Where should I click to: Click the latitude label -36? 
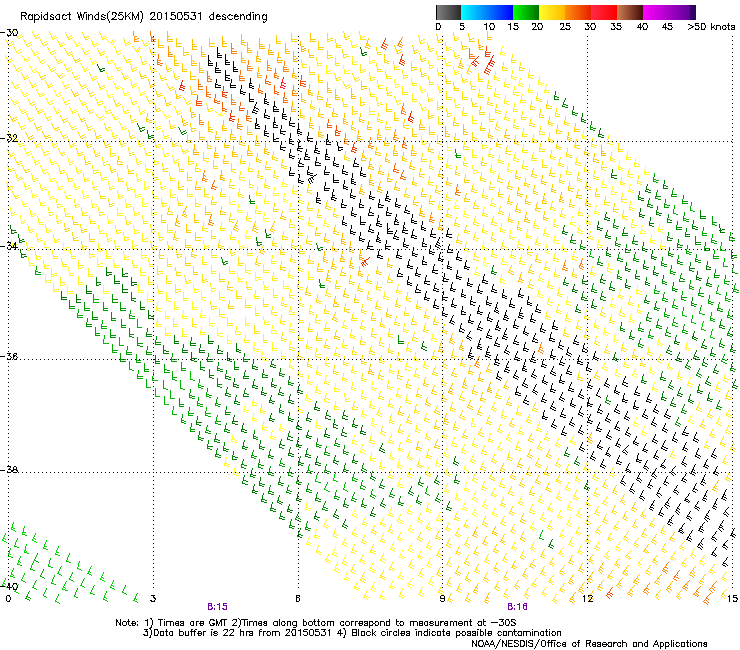(9, 356)
